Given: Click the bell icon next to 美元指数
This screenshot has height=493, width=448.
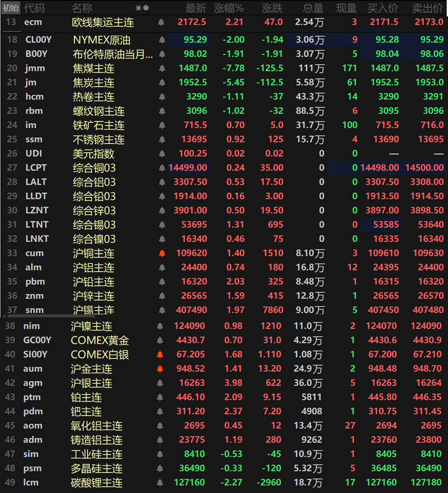Looking at the screenshot, I should tap(162, 154).
